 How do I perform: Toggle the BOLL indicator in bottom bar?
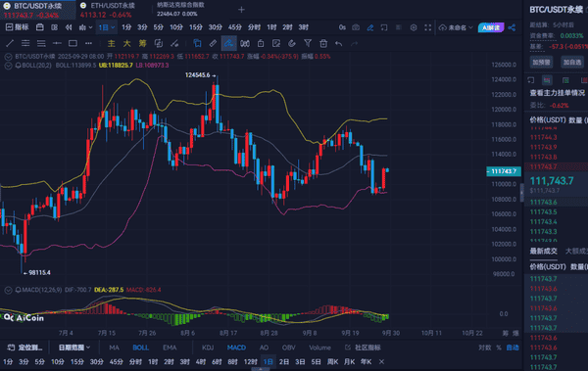140,348
